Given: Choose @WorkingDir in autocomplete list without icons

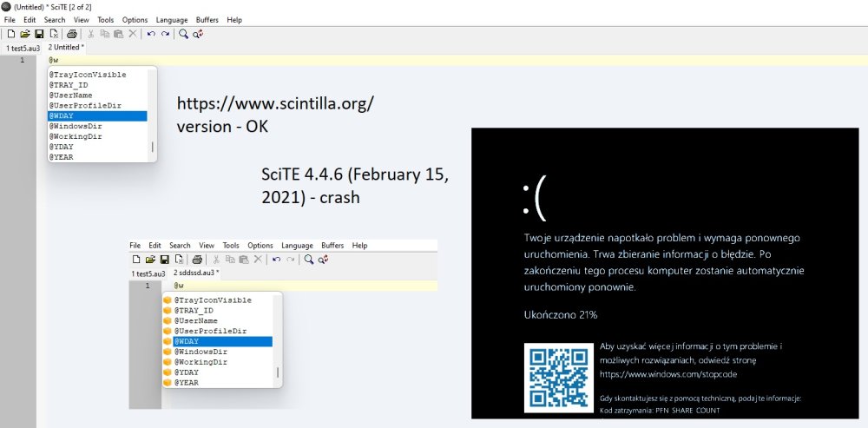Looking at the screenshot, I should pyautogui.click(x=97, y=136).
